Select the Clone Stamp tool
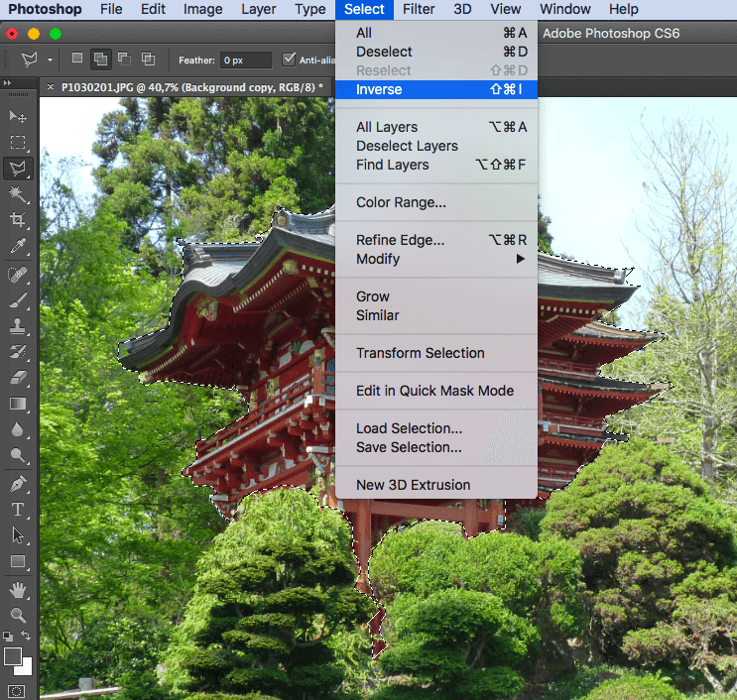Viewport: 737px width, 700px height. tap(18, 325)
